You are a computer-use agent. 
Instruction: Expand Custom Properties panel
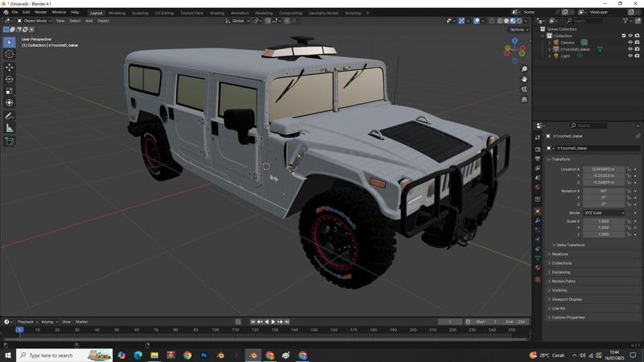568,317
